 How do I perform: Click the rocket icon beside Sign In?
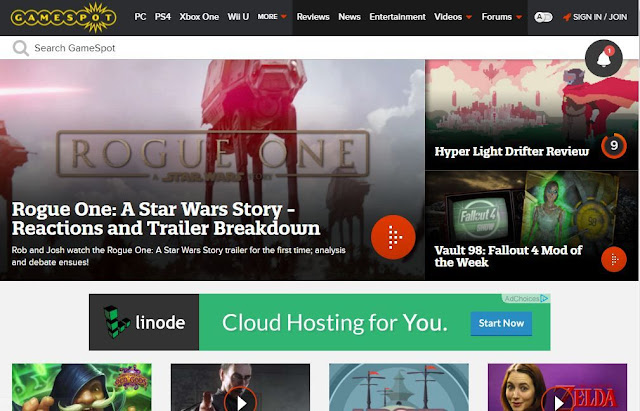pos(567,17)
